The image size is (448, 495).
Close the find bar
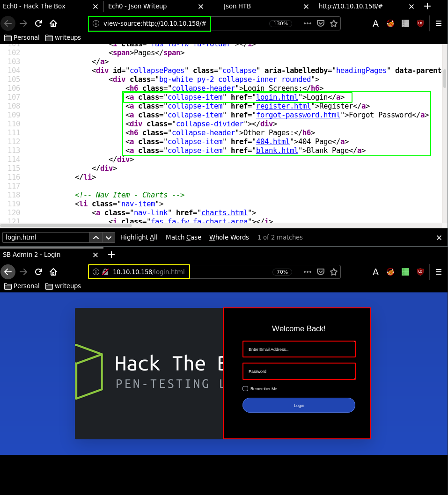coord(439,238)
